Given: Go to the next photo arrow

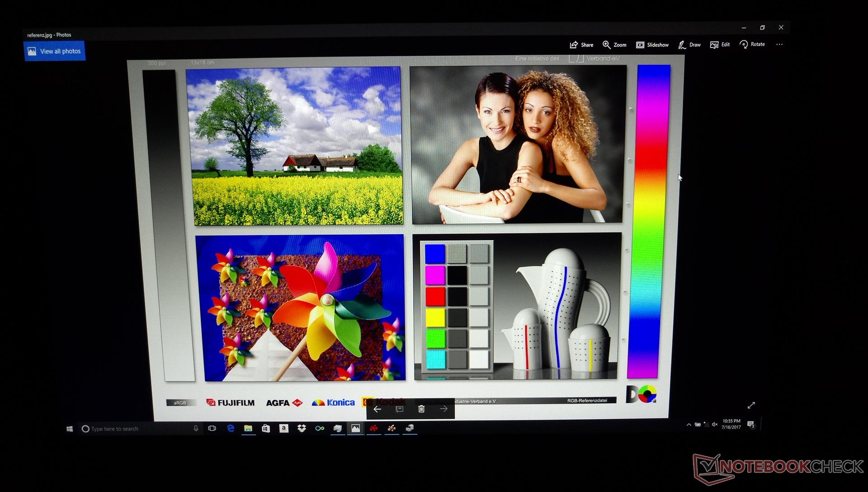Looking at the screenshot, I should pyautogui.click(x=443, y=409).
